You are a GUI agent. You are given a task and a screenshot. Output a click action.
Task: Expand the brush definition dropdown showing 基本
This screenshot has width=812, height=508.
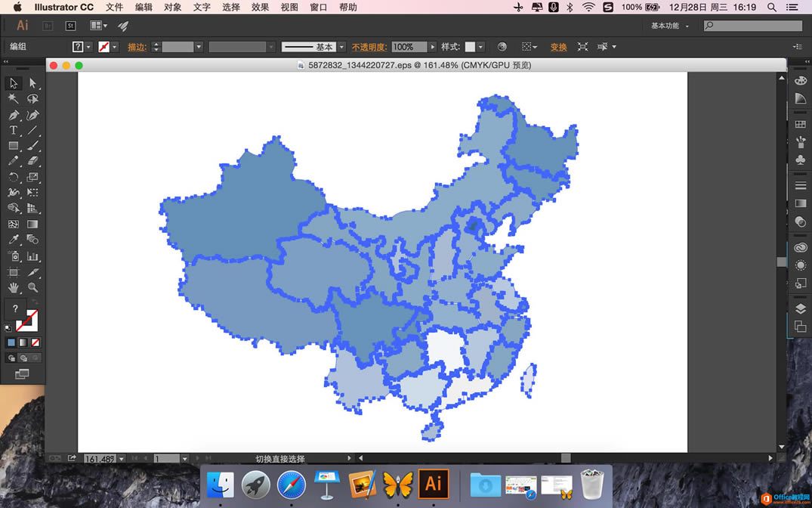tap(340, 47)
